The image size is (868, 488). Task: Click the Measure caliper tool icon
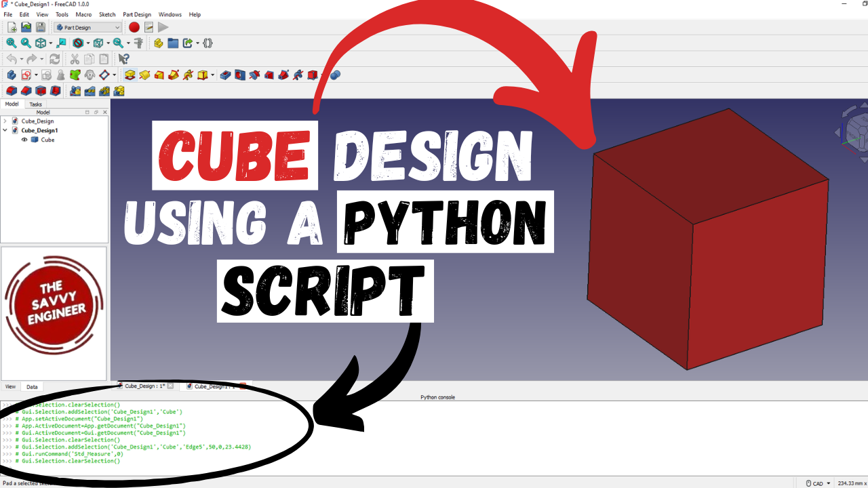click(x=139, y=43)
